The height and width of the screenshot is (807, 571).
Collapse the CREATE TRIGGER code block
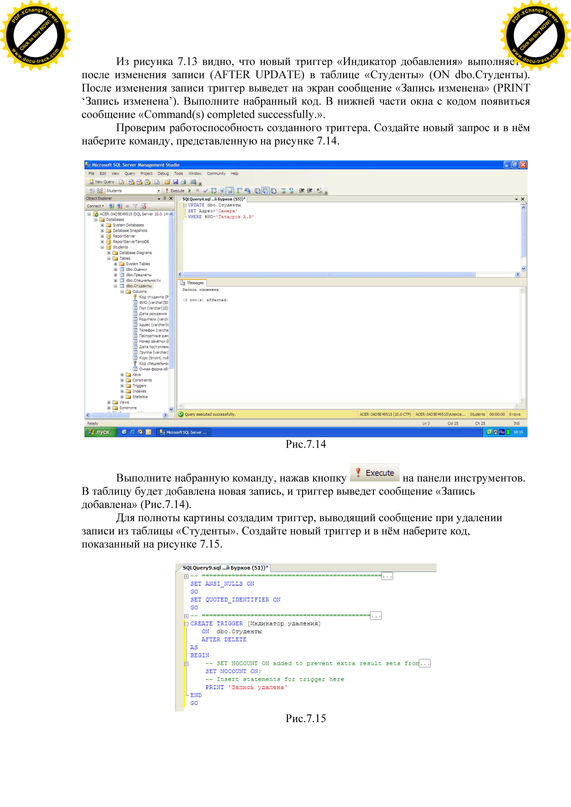(x=186, y=623)
